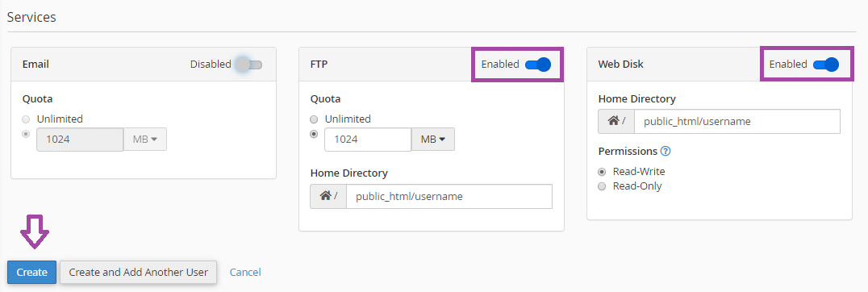Select Unlimited quota for FTP
The image size is (868, 292).
point(314,119)
